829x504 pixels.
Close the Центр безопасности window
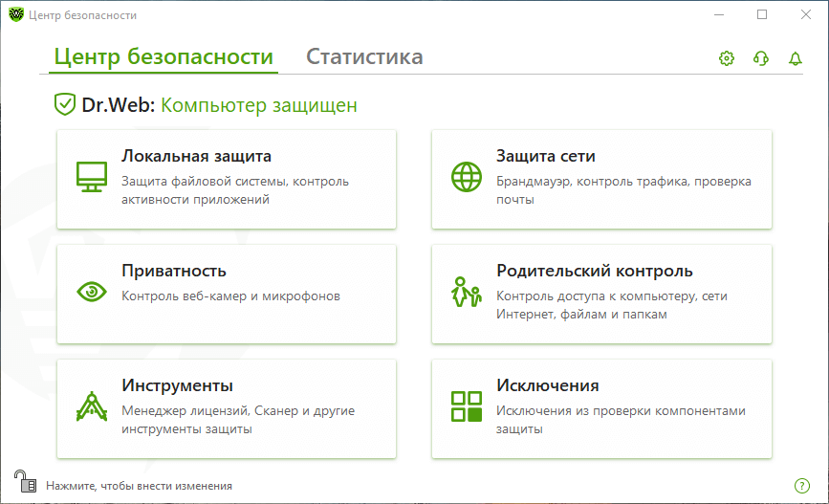tap(806, 14)
